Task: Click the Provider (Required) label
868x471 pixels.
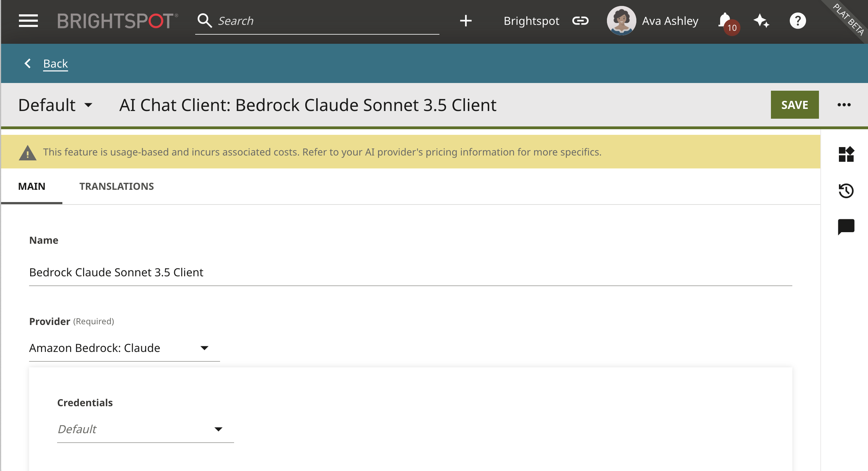Action: [x=71, y=321]
